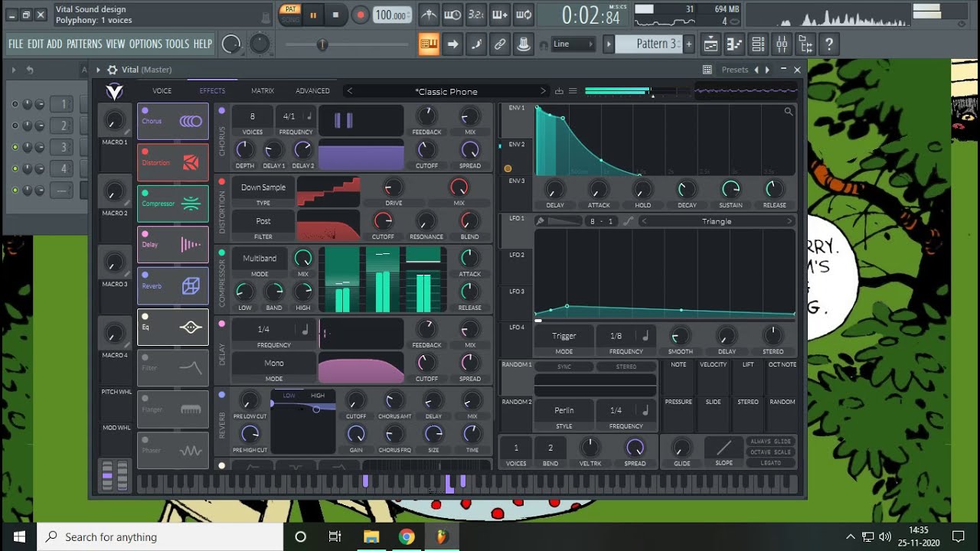The image size is (980, 551).
Task: Click the stamp tool icon
Action: [x=524, y=44]
